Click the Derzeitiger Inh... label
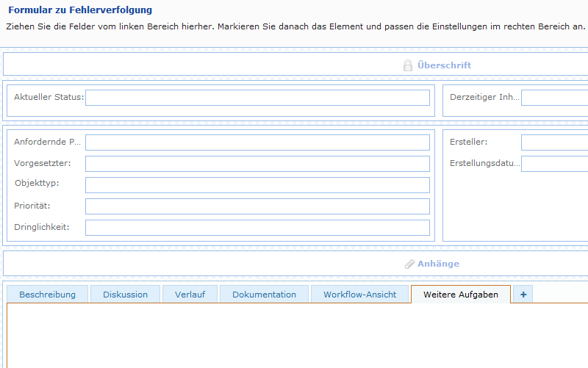This screenshot has height=368, width=588. 484,97
